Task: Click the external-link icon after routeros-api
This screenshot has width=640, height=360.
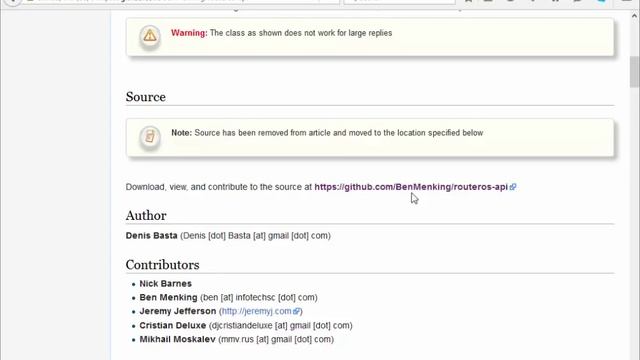Action: pos(513,187)
